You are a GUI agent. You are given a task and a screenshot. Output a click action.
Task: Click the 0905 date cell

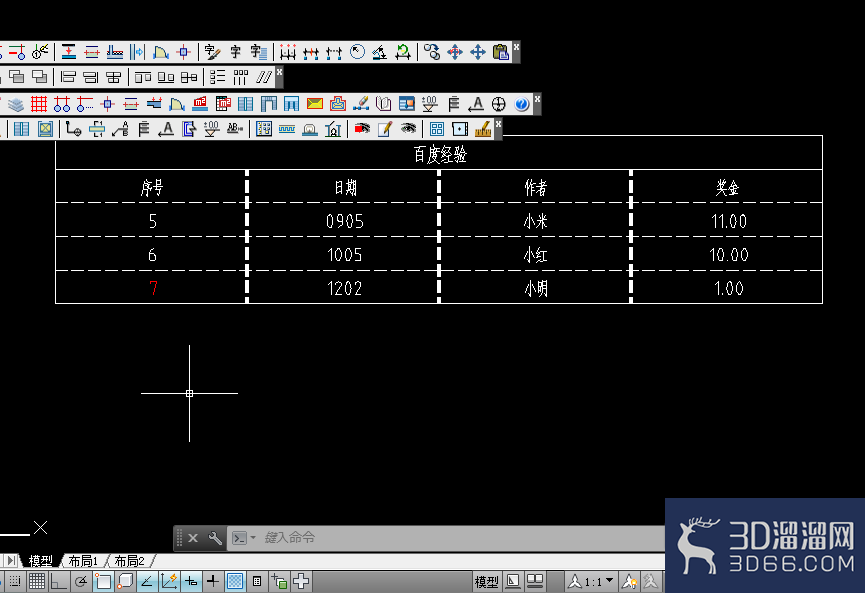coord(343,220)
